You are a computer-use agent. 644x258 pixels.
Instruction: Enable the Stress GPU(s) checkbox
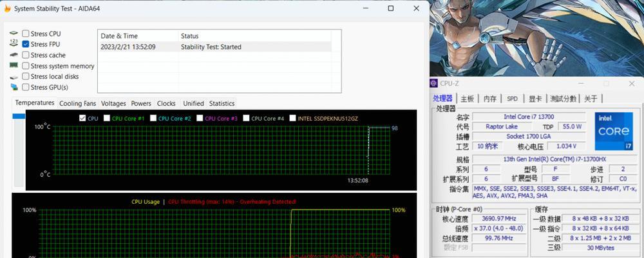click(26, 87)
